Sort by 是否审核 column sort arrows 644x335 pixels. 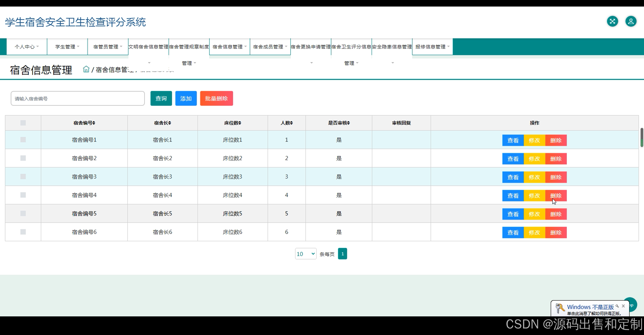tap(348, 123)
